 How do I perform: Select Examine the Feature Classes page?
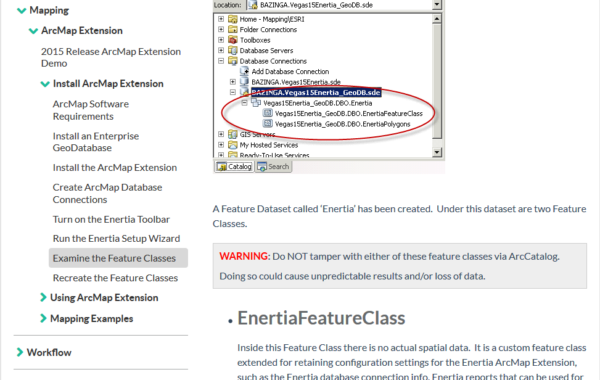[118, 258]
